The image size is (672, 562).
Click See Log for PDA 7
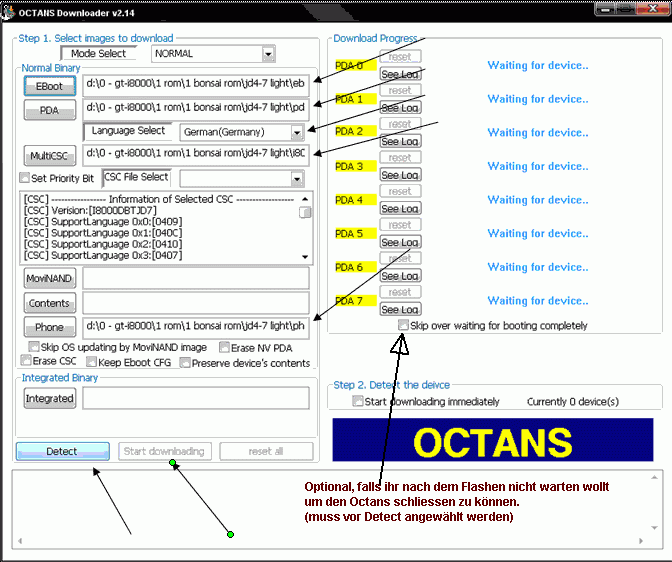(x=400, y=310)
